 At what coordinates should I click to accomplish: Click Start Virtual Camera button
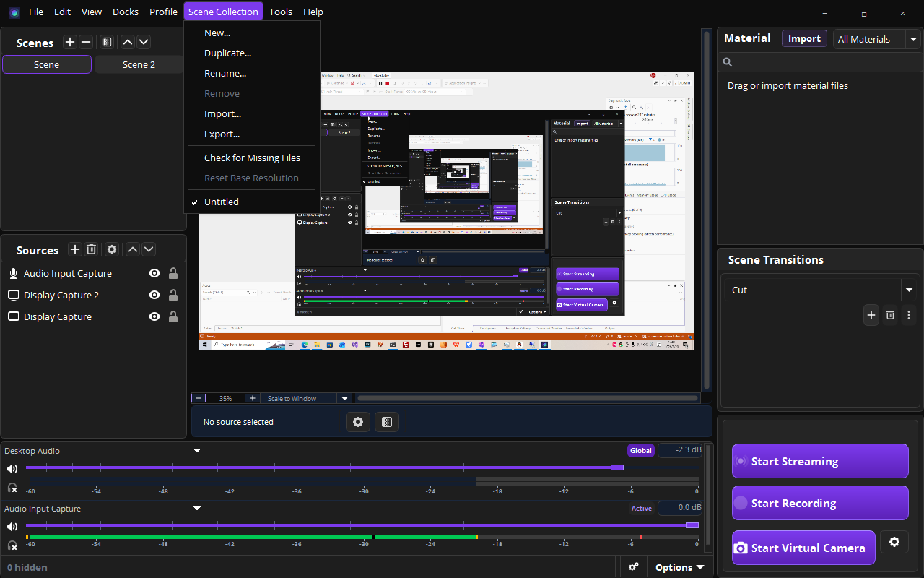click(x=803, y=548)
